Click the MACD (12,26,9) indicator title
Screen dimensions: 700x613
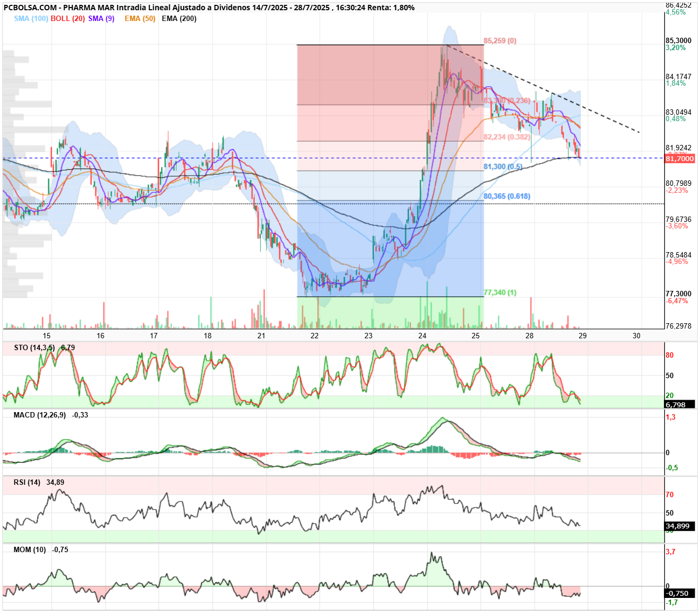pos(39,415)
